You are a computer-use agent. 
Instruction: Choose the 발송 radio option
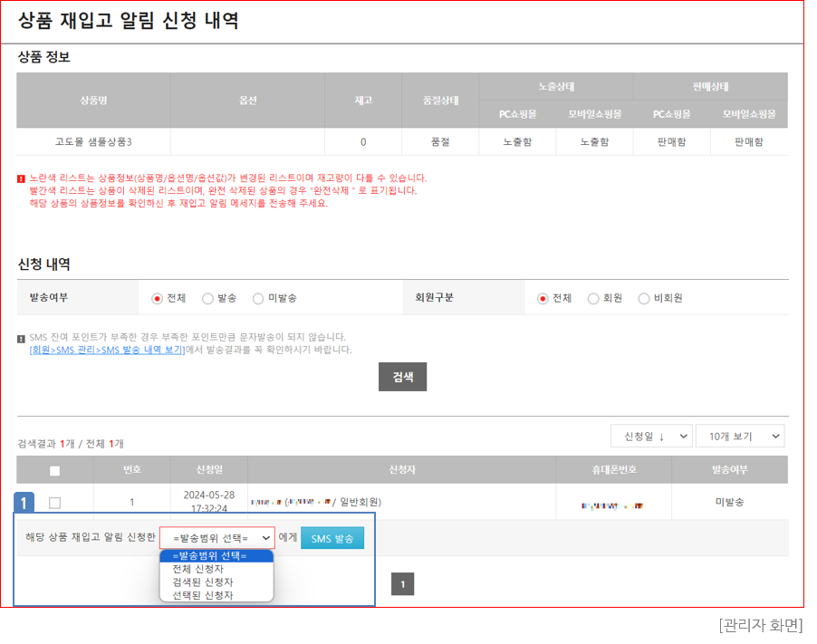coord(207,298)
